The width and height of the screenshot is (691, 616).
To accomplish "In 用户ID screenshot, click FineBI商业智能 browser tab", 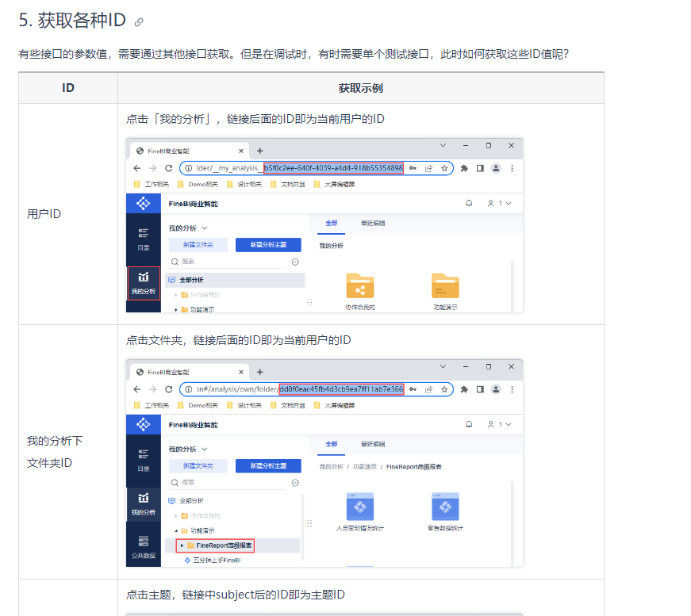I will coord(190,151).
